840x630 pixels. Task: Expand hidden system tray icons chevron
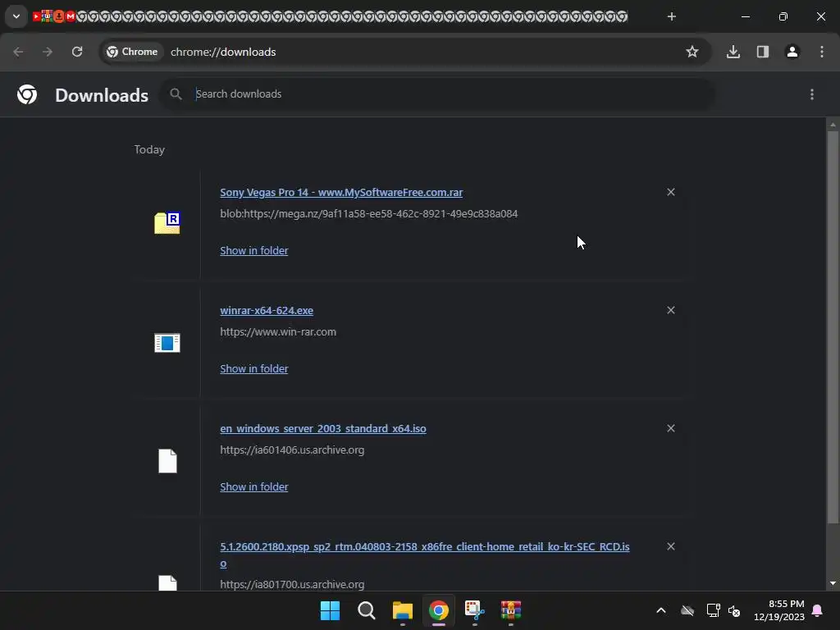(x=661, y=610)
